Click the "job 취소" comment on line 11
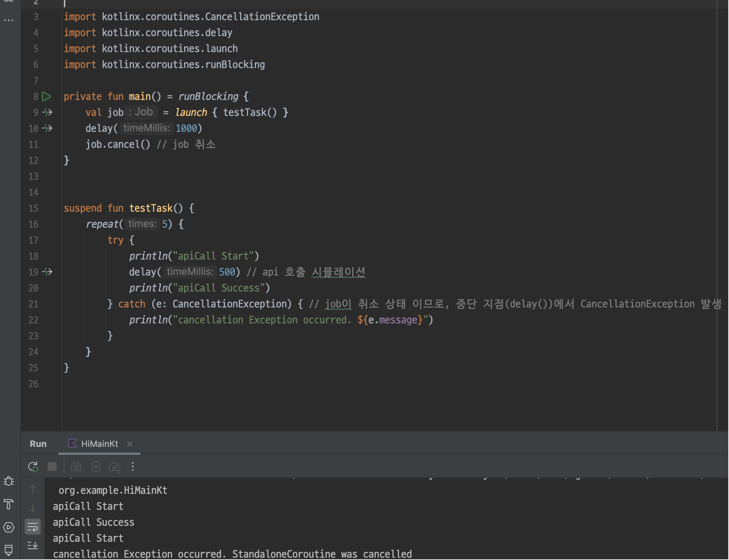The image size is (729, 560). click(186, 144)
